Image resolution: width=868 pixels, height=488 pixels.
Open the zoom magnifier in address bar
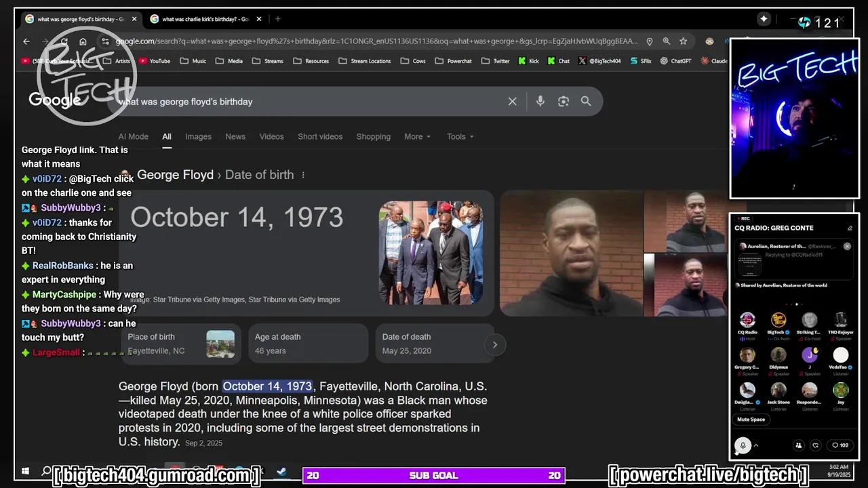coord(667,41)
